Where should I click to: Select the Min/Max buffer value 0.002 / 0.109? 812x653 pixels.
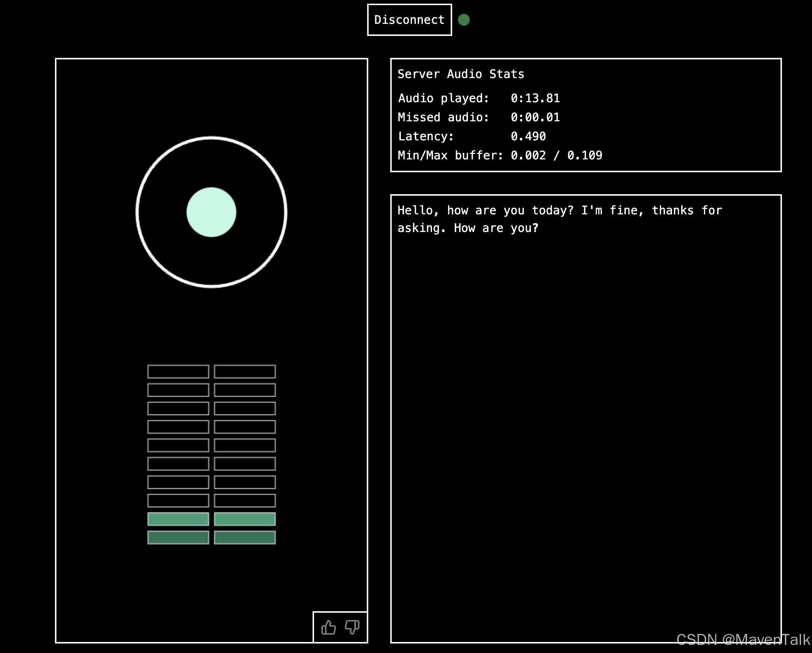pos(556,155)
